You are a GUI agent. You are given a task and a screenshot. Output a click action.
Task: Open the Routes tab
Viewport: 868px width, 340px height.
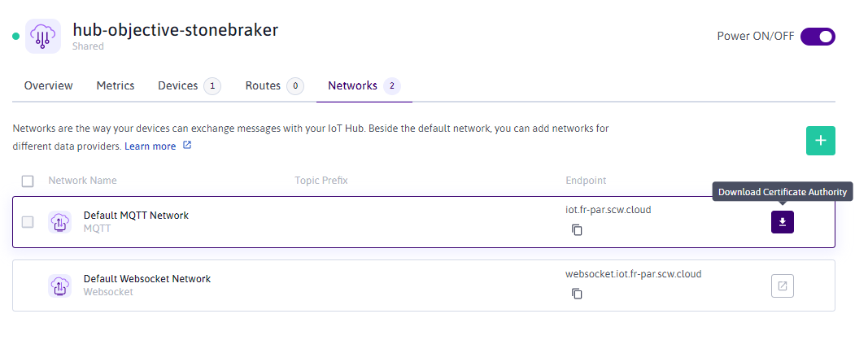(263, 85)
